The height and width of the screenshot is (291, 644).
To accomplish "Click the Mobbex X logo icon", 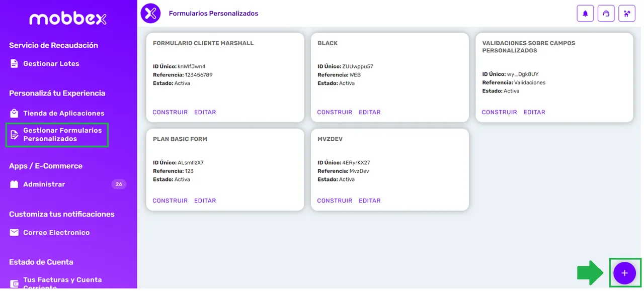I will click(150, 13).
